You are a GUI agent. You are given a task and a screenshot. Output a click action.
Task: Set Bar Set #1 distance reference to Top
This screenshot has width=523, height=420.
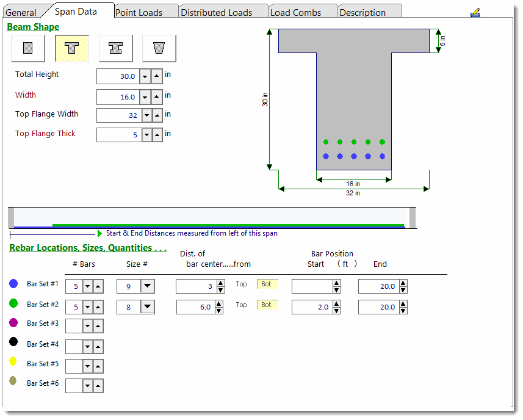click(x=242, y=284)
